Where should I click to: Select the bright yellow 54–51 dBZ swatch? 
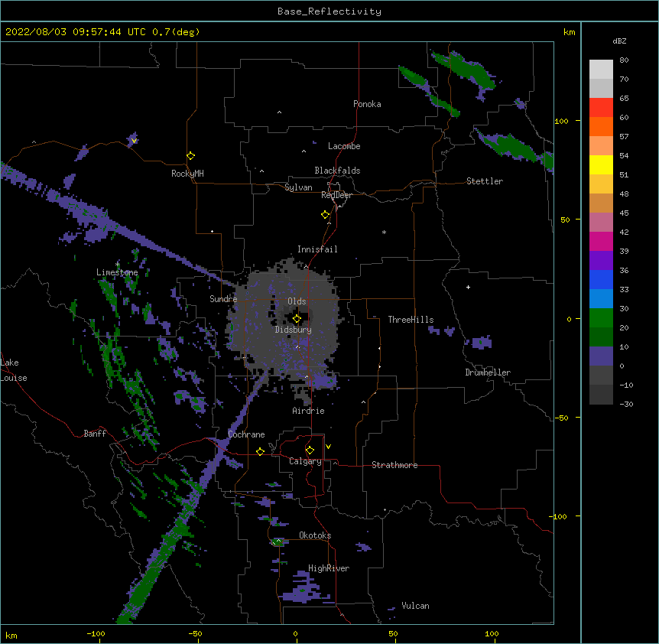click(601, 165)
